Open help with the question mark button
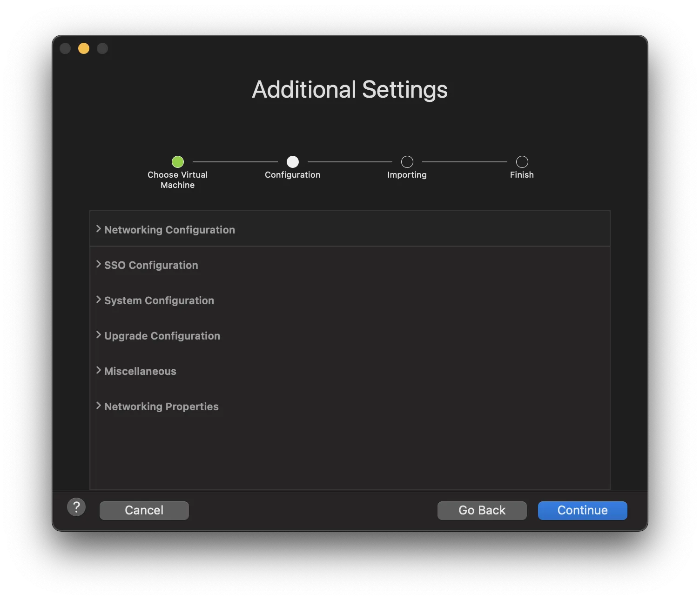Image resolution: width=700 pixels, height=600 pixels. [x=76, y=507]
